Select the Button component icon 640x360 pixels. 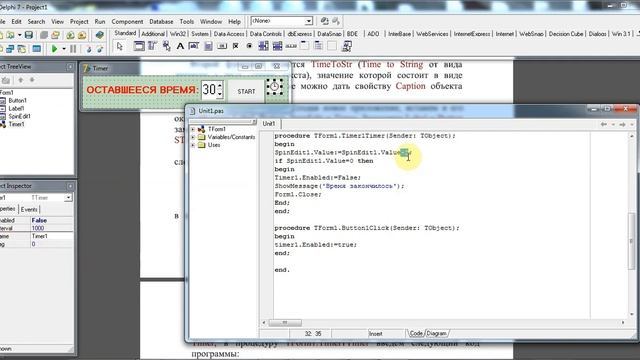tap(222, 46)
